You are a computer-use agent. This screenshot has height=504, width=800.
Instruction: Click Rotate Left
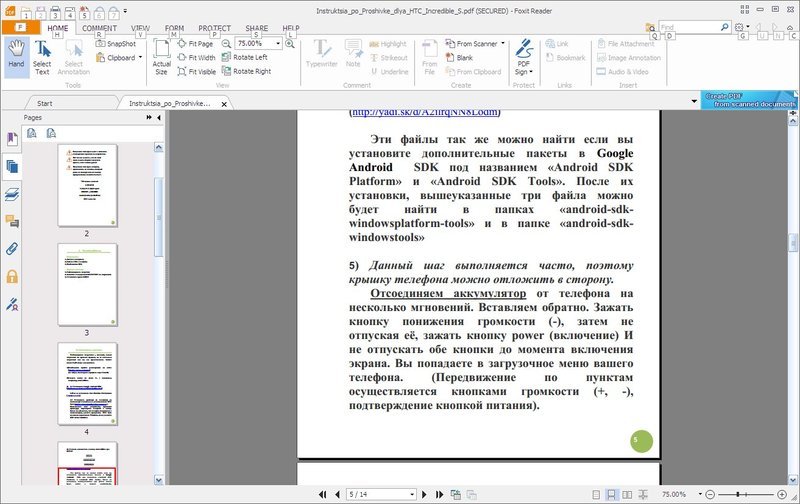tap(245, 57)
